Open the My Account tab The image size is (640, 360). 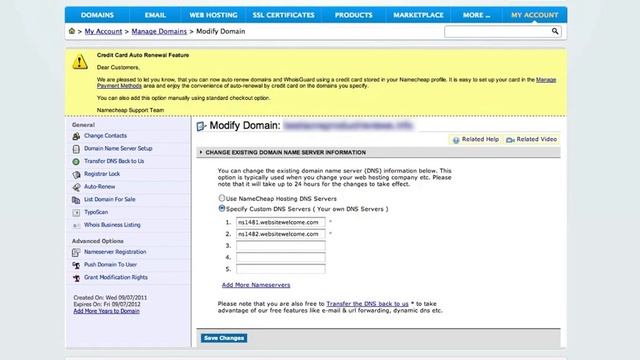(534, 15)
